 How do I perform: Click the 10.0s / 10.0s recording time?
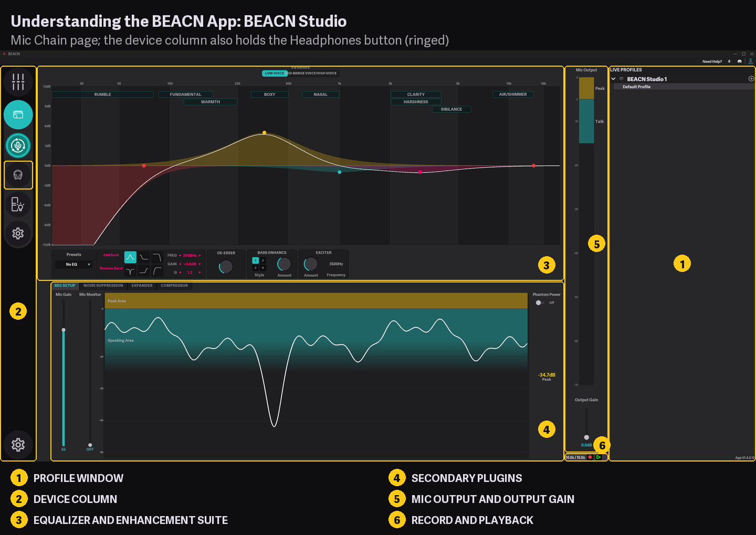575,457
